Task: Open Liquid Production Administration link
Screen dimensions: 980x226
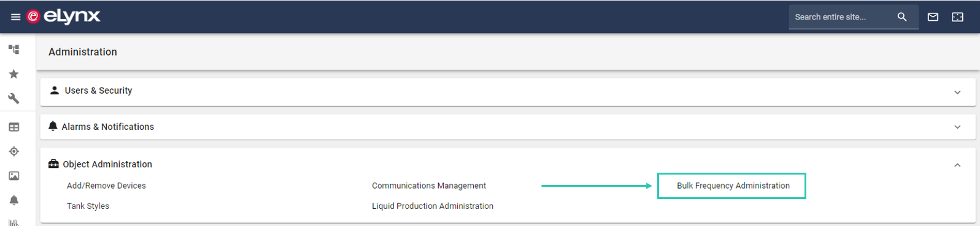Action: pyautogui.click(x=433, y=206)
